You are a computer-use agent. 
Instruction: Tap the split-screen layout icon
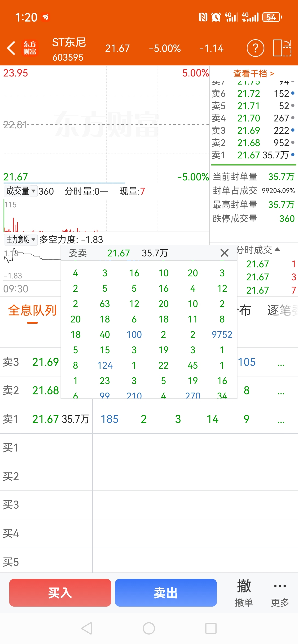[x=282, y=48]
